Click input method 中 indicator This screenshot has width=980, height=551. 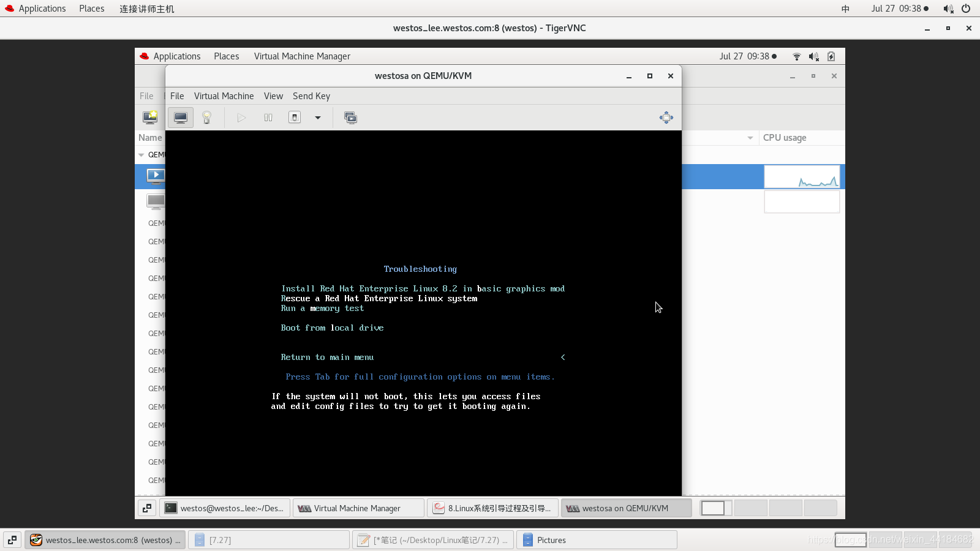coord(845,9)
